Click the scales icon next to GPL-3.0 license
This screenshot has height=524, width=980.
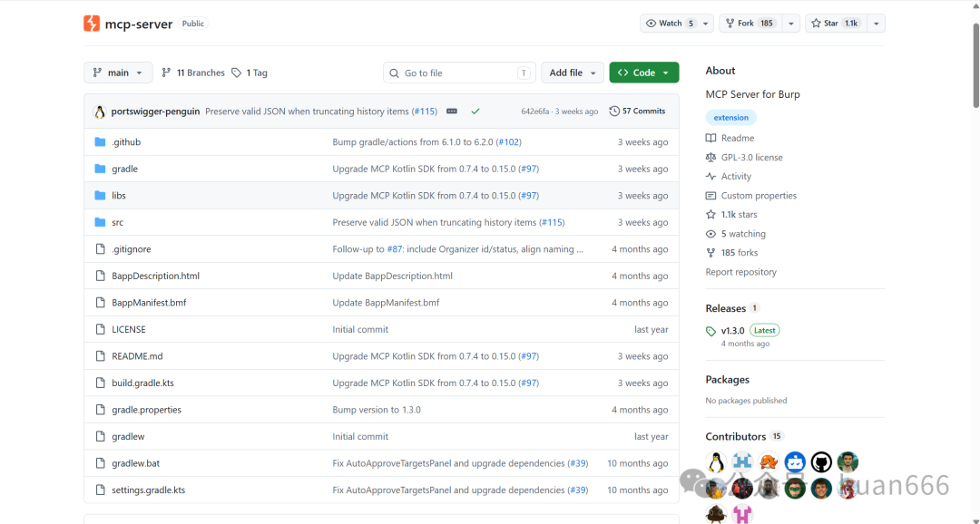pos(710,158)
